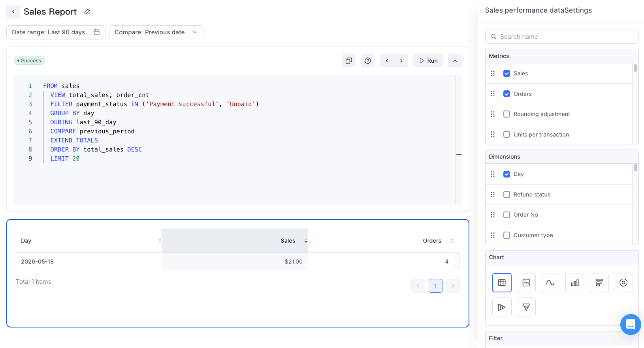Select the table chart type
Viewport: 644px width, 348px height.
point(502,283)
